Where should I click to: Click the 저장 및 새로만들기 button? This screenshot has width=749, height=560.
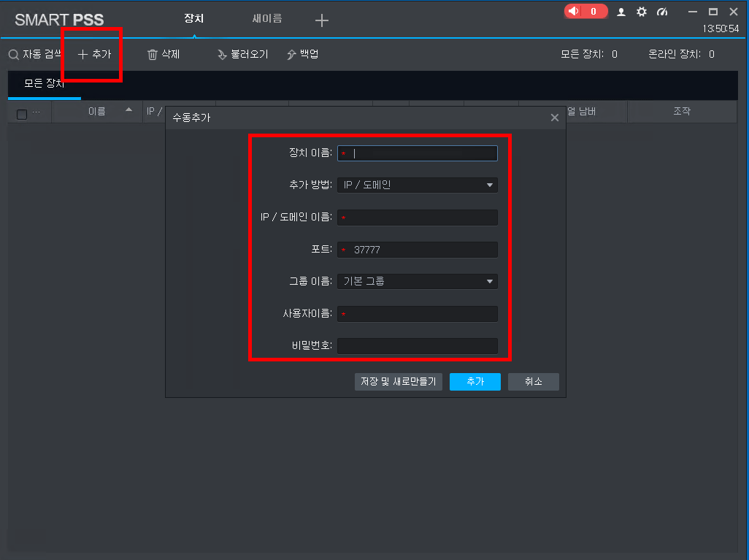399,382
